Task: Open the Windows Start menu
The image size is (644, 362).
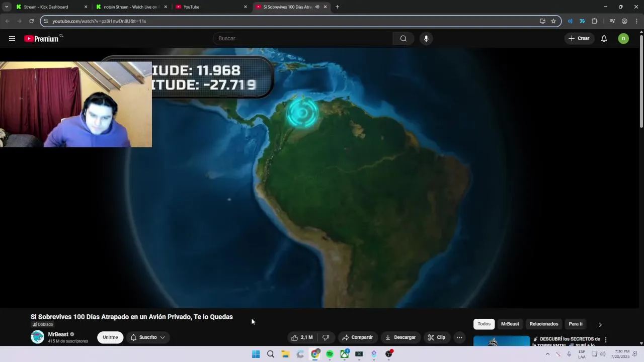Action: pos(256,354)
